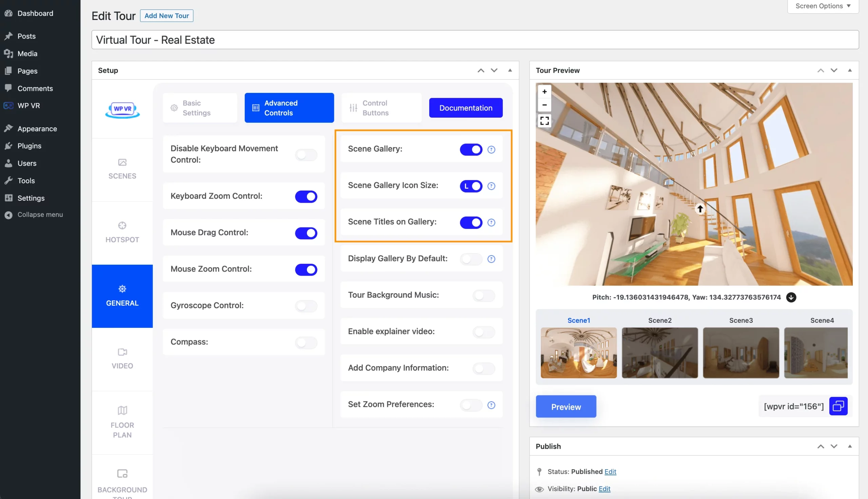
Task: Select the Hotspot panel icon
Action: click(122, 226)
